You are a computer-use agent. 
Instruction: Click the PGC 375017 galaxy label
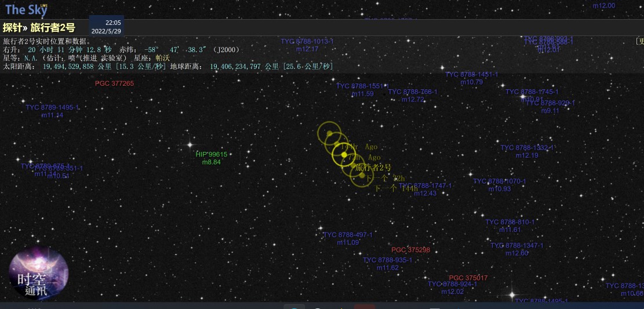[x=468, y=278]
